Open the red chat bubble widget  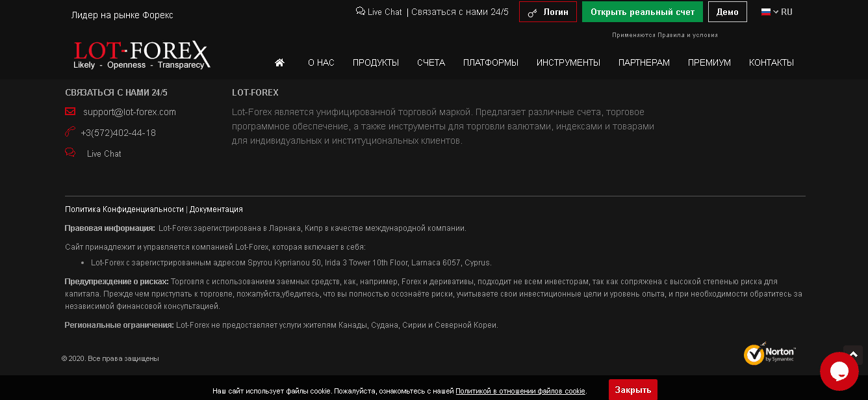(x=839, y=371)
